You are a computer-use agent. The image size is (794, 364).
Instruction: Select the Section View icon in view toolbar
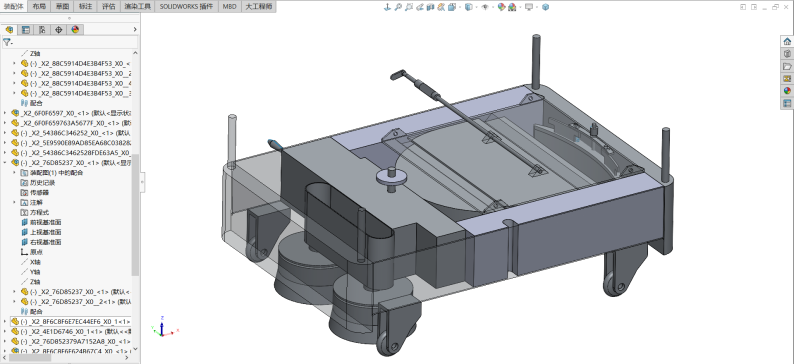coord(430,7)
